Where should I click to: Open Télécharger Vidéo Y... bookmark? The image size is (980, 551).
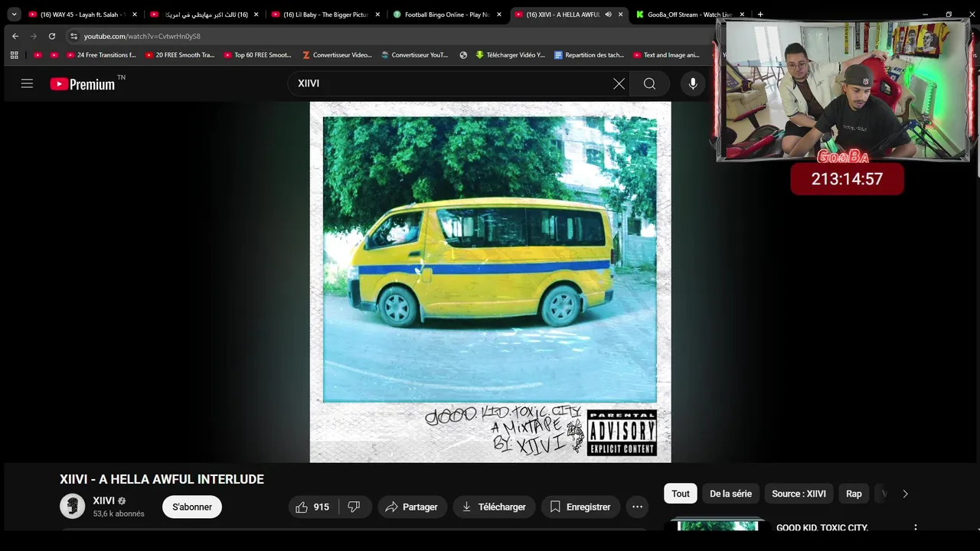point(510,55)
